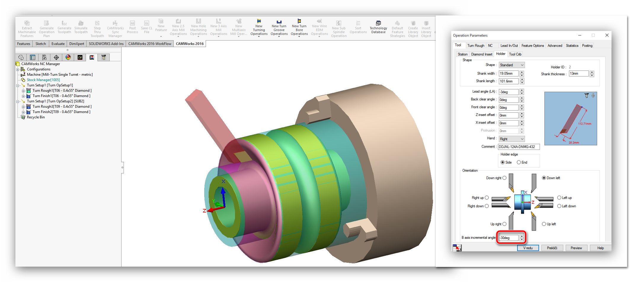Click New Turn Bore Operations icon
Image resolution: width=644 pixels, height=282 pixels.
click(x=299, y=21)
